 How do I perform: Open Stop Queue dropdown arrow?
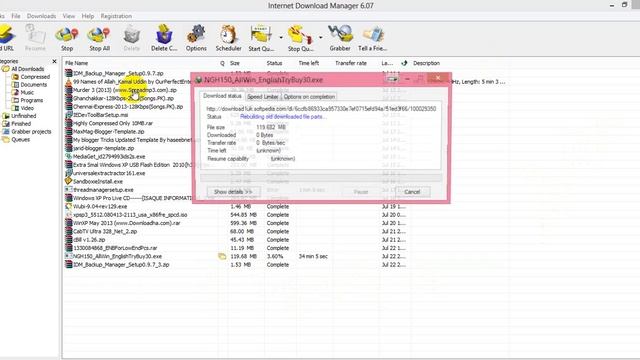(320, 38)
